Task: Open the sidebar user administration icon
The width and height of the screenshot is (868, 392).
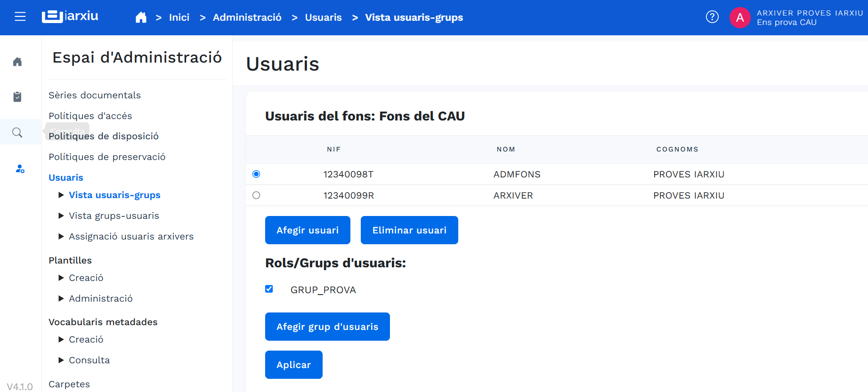Action: click(x=20, y=168)
